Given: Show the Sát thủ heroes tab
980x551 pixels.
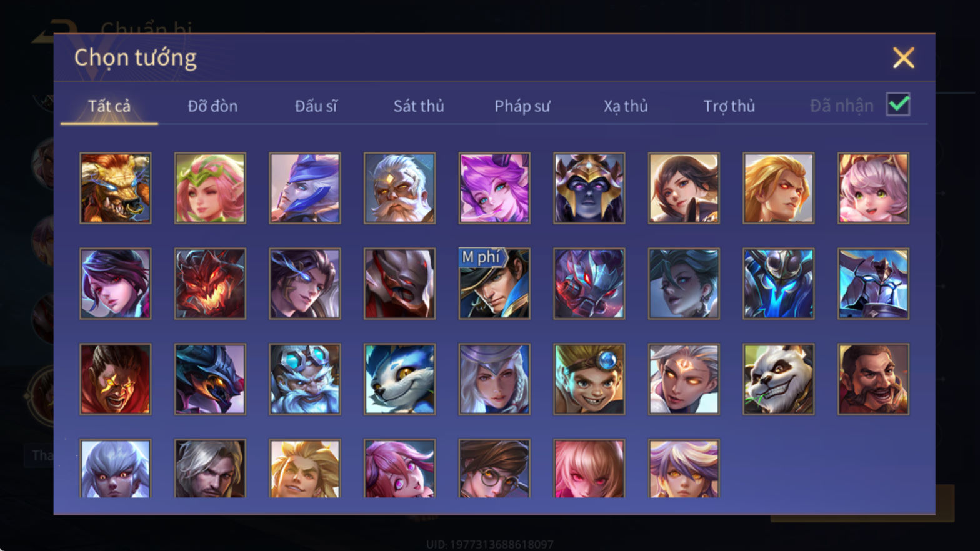Looking at the screenshot, I should pyautogui.click(x=419, y=106).
